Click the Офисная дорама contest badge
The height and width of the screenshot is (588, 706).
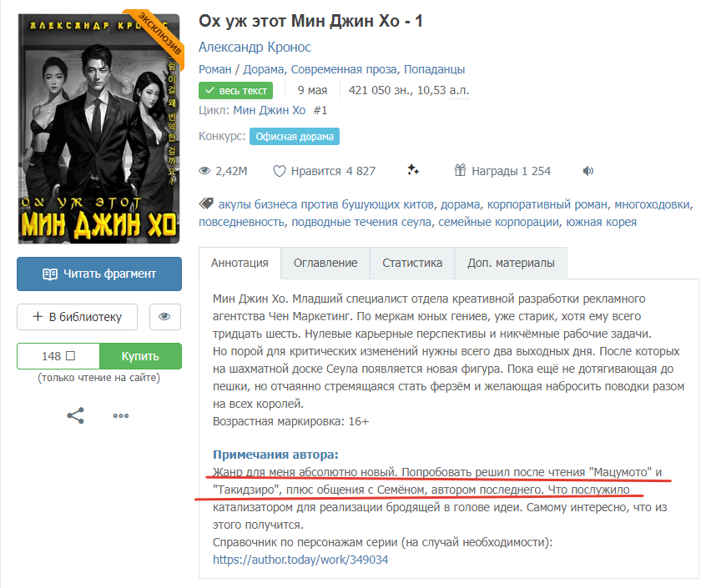(x=295, y=136)
